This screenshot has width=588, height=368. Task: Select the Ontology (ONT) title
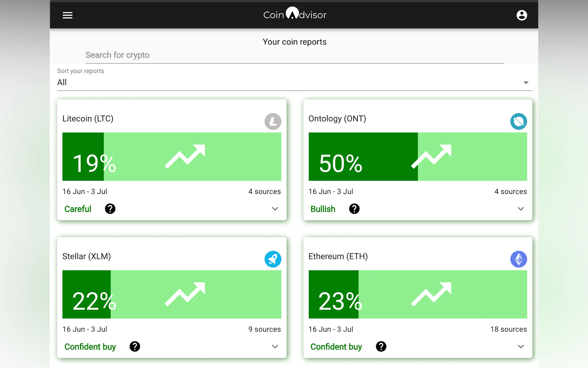[x=337, y=119]
